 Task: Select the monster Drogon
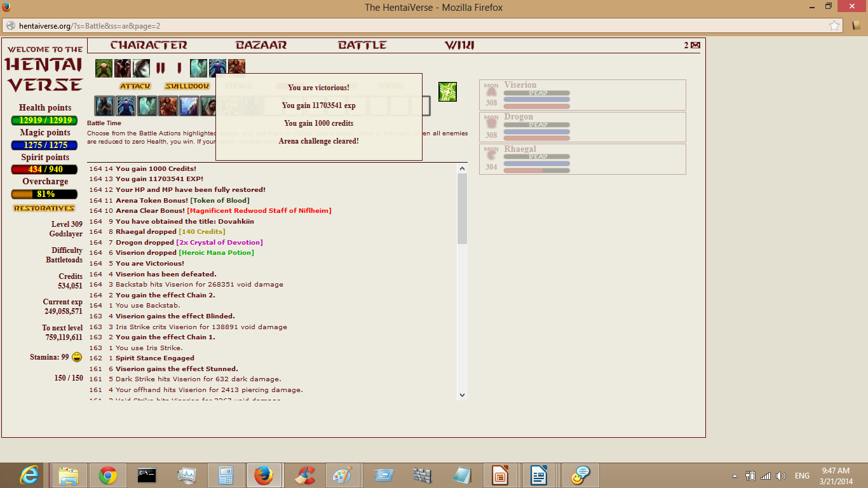point(583,126)
